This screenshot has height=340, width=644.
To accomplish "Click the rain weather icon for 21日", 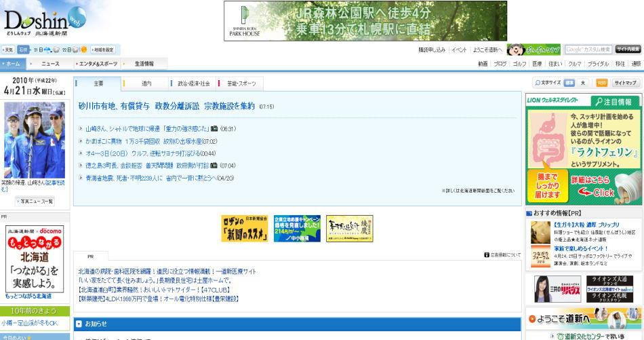I will (47, 50).
